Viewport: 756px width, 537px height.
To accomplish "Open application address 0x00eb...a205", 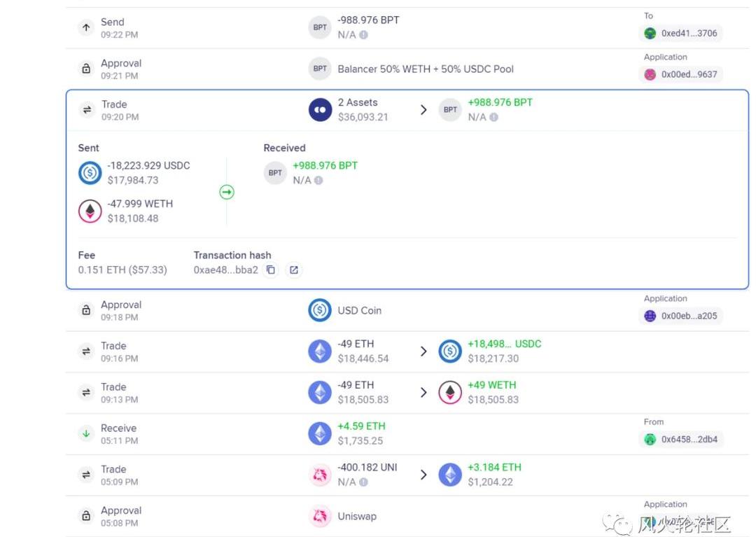I will [x=681, y=316].
